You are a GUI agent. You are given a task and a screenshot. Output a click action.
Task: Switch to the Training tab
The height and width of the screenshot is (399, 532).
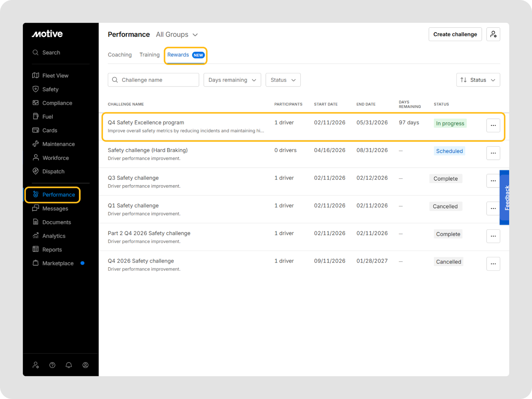coord(149,55)
